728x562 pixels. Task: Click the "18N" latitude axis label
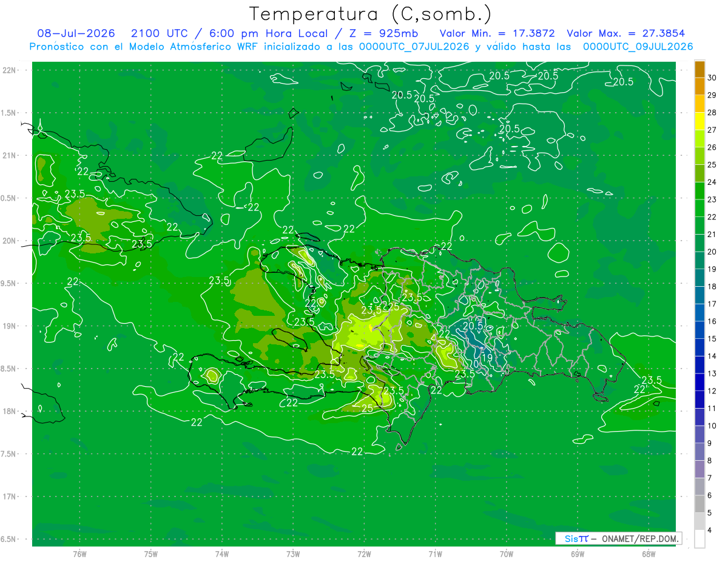9,411
